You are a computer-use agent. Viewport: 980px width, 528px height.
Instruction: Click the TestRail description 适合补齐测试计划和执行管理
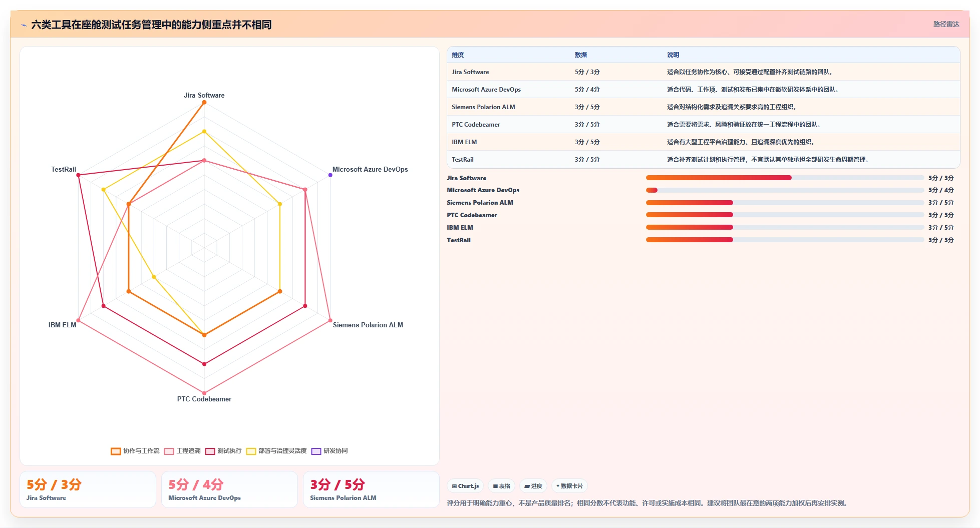(768, 160)
